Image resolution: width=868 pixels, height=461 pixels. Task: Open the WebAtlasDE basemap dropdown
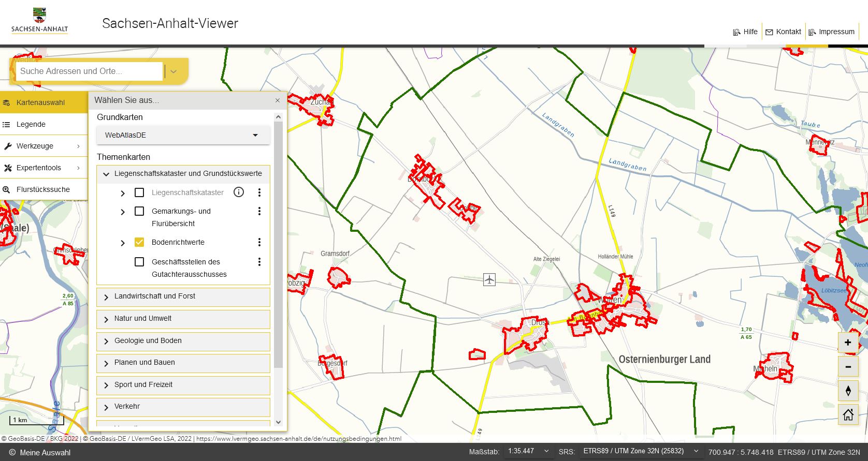tap(183, 135)
